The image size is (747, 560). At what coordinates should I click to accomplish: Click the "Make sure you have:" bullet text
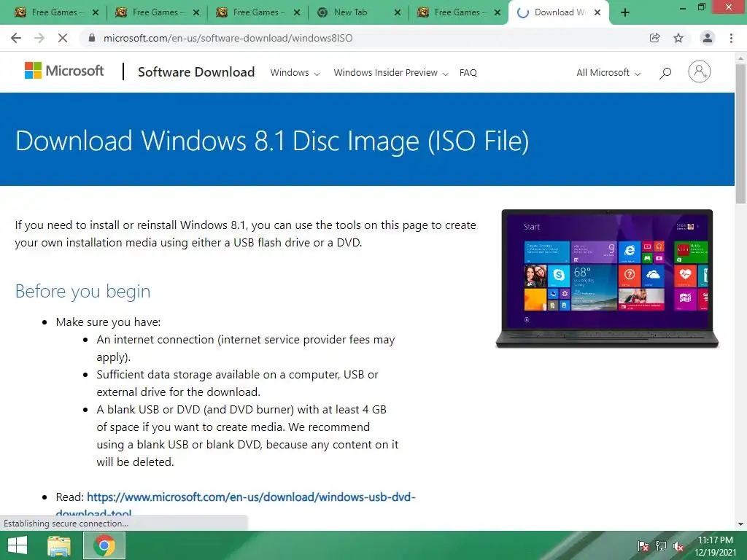pyautogui.click(x=108, y=322)
